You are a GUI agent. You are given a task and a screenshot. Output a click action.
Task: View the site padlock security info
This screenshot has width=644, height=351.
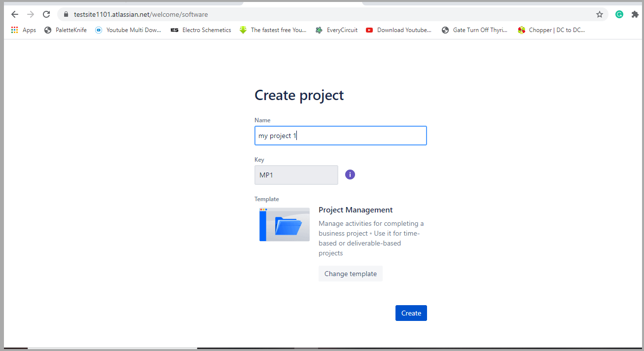(66, 14)
